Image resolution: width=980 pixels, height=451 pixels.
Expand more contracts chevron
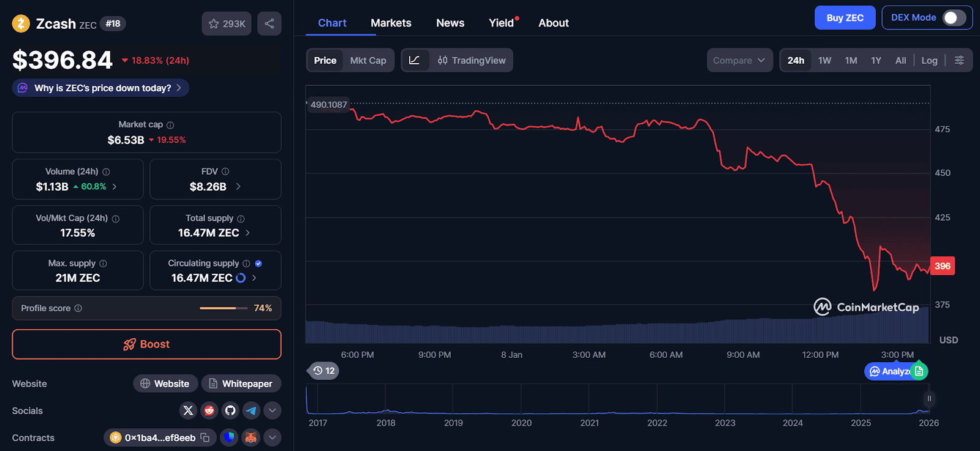coord(273,438)
